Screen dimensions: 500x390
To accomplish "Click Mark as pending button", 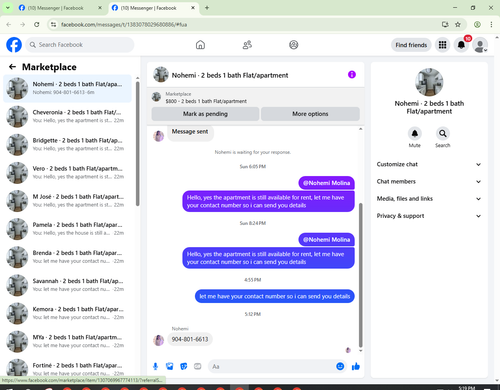I will coord(205,114).
